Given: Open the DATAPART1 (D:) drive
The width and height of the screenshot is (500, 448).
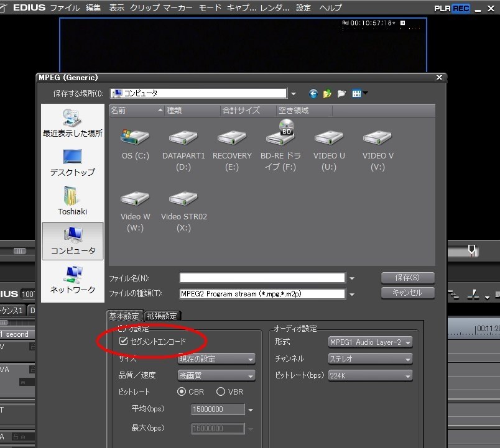Looking at the screenshot, I should tap(183, 149).
